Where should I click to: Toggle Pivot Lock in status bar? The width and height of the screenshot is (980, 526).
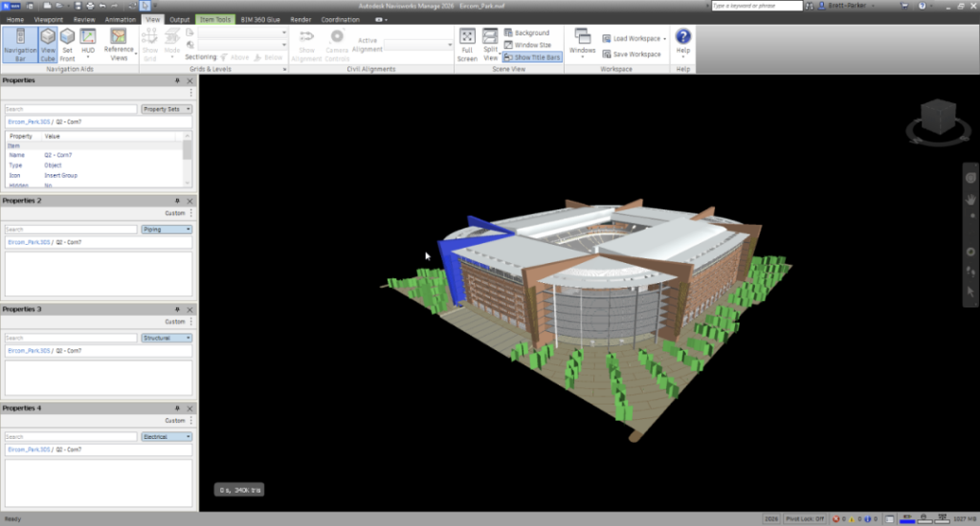click(804, 519)
